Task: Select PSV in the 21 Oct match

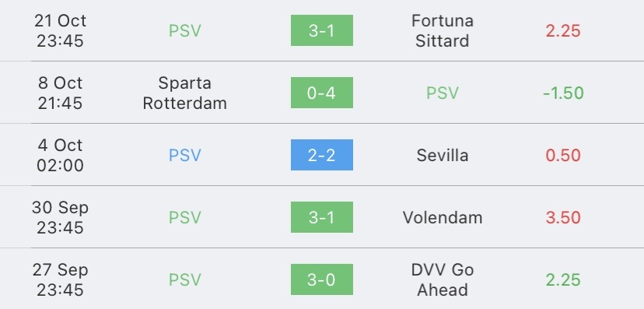Action: point(185,31)
